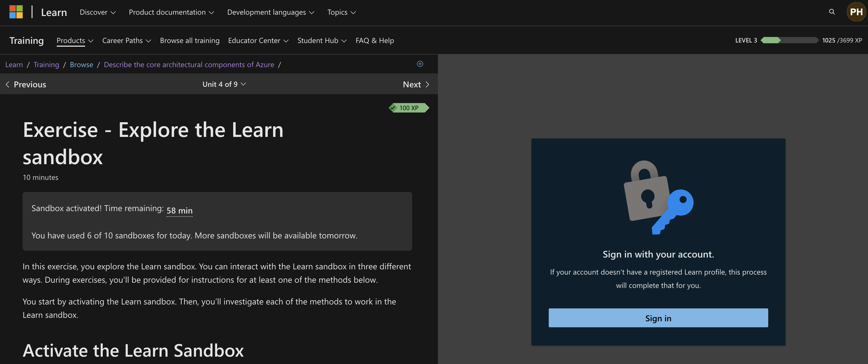The image size is (868, 364).
Task: Click the Sign in with your account heading
Action: (658, 254)
